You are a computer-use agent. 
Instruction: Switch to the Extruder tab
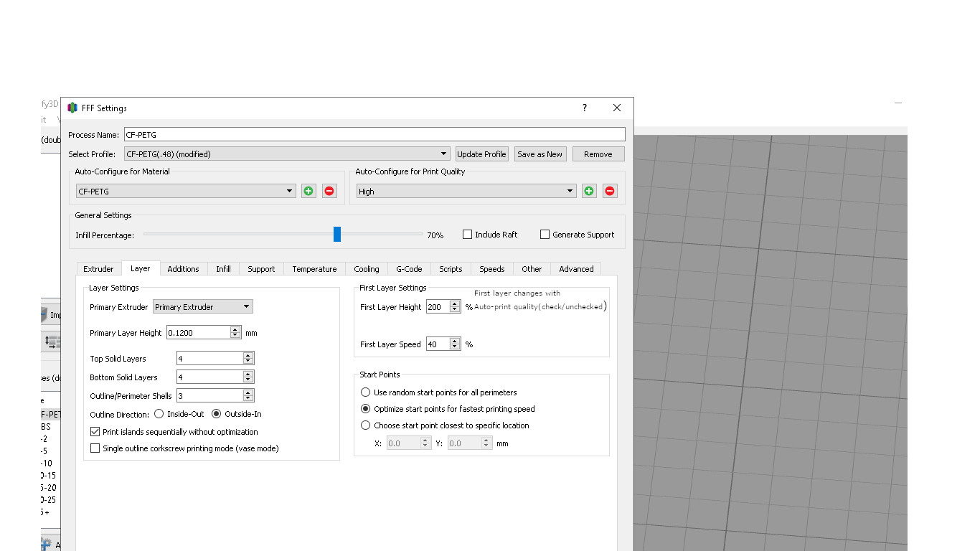[x=98, y=269]
